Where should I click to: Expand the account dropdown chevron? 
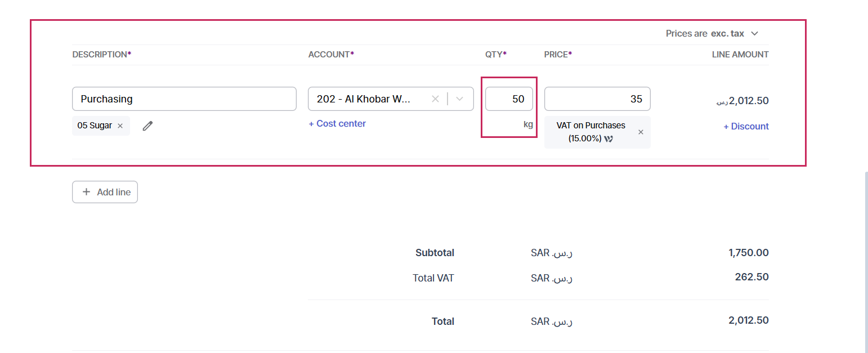460,99
